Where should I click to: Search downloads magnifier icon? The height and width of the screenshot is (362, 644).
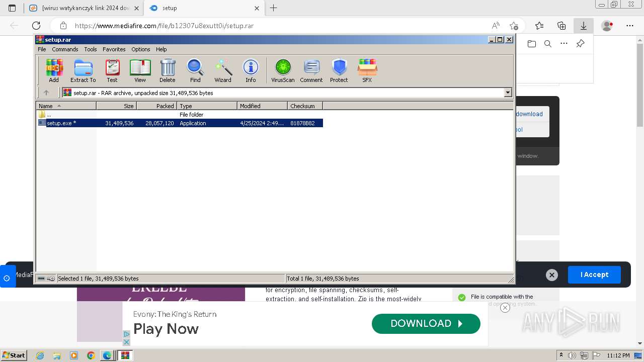coord(548,44)
